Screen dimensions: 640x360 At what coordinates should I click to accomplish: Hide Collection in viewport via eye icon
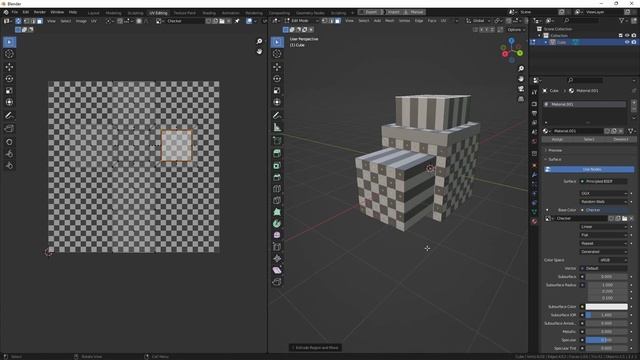pos(627,36)
